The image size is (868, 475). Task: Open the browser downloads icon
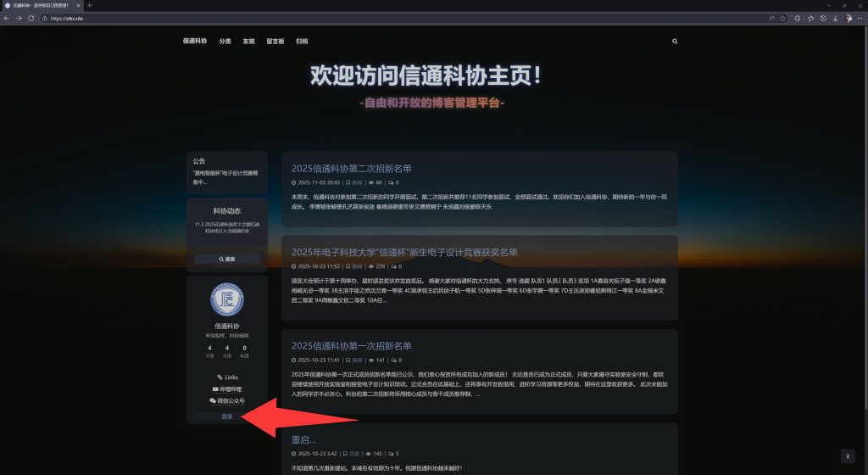coord(836,18)
